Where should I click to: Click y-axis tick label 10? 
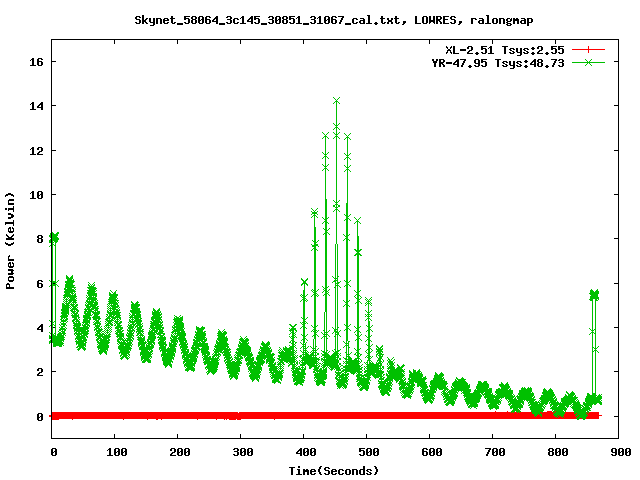click(x=36, y=195)
